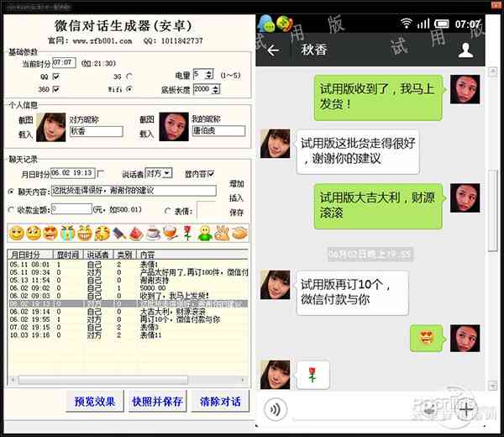Click the 预览效果 button
This screenshot has width=504, height=437.
pyautogui.click(x=94, y=401)
